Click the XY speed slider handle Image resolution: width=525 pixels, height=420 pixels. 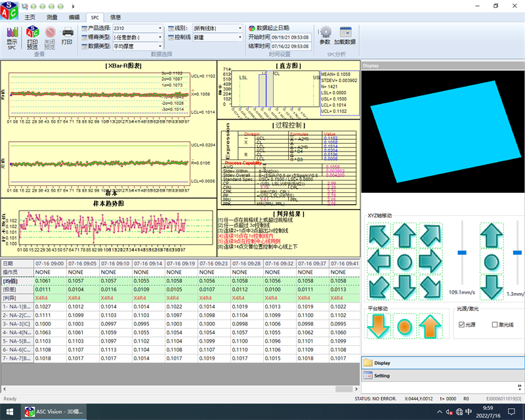pos(462,252)
